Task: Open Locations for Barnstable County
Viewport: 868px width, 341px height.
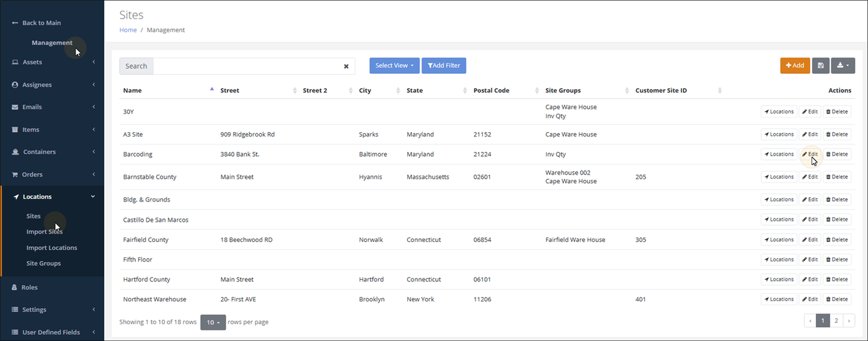Action: coord(779,177)
